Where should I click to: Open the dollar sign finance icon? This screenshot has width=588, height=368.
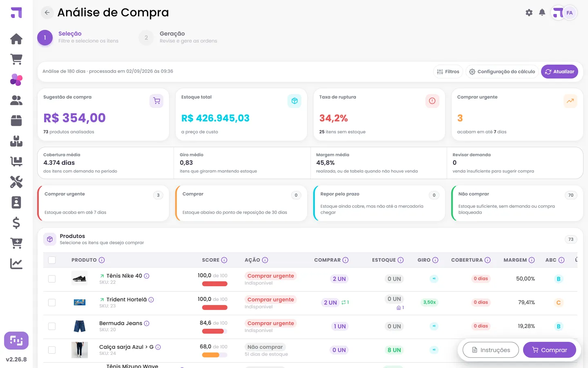[x=16, y=223]
